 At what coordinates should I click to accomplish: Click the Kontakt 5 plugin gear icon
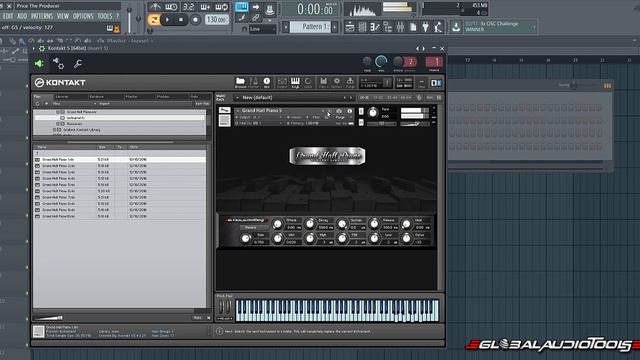(x=41, y=49)
